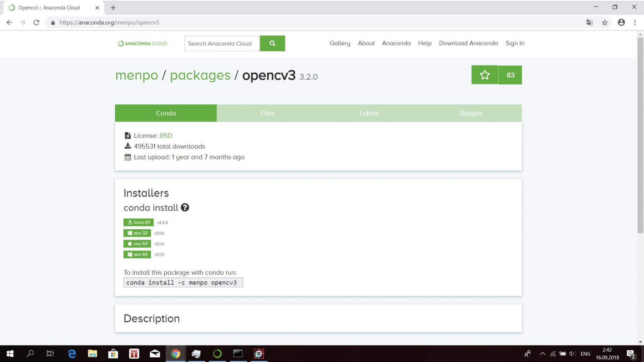Image resolution: width=644 pixels, height=362 pixels.
Task: Open the Gallery menu link
Action: pyautogui.click(x=340, y=43)
